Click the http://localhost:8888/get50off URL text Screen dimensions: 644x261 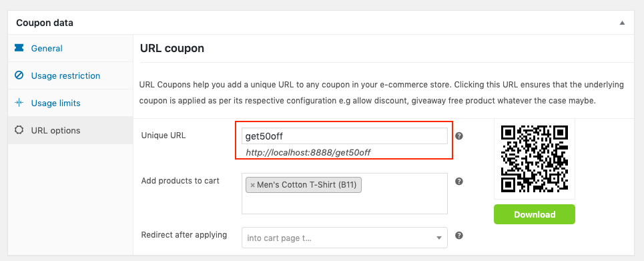click(x=308, y=153)
